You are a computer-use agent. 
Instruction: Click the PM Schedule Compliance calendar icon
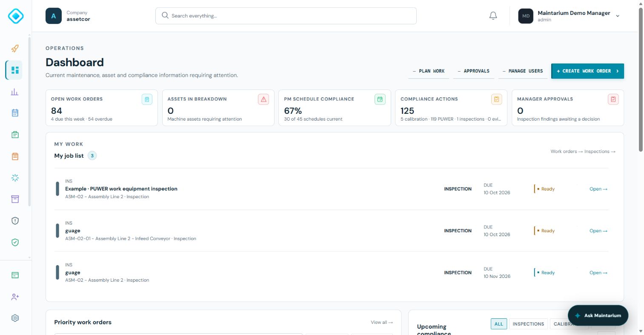click(x=380, y=99)
